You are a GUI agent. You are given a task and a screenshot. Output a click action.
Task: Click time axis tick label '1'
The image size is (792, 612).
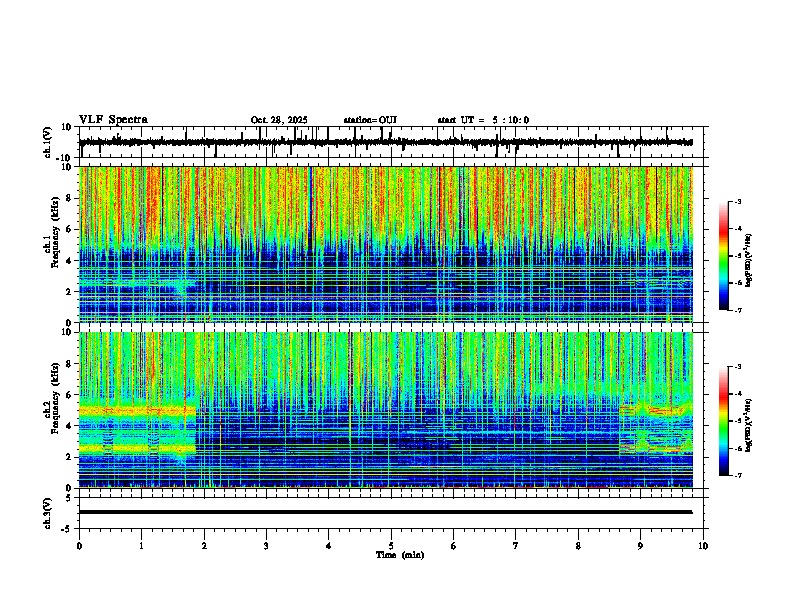tap(141, 546)
